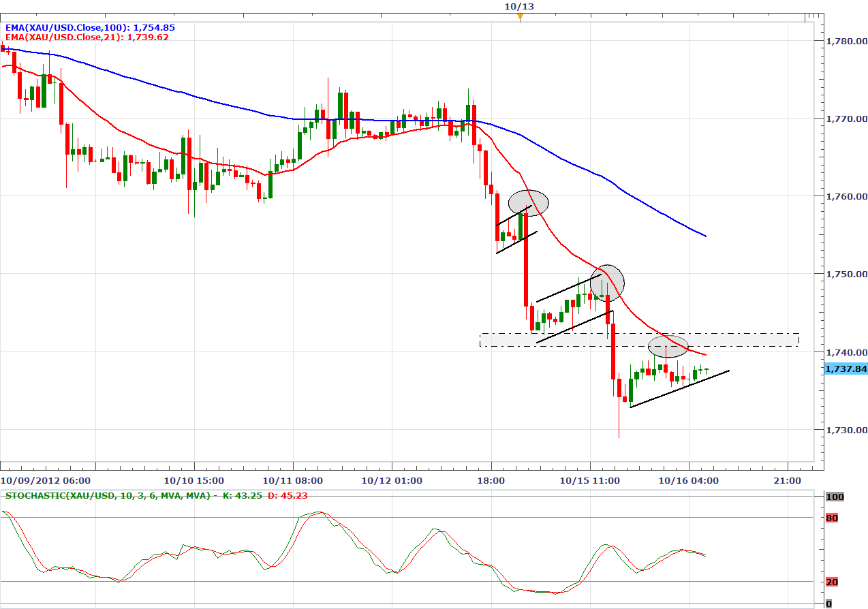868x609 pixels.
Task: Click the 1,730.00 price axis label
Action: (x=846, y=430)
